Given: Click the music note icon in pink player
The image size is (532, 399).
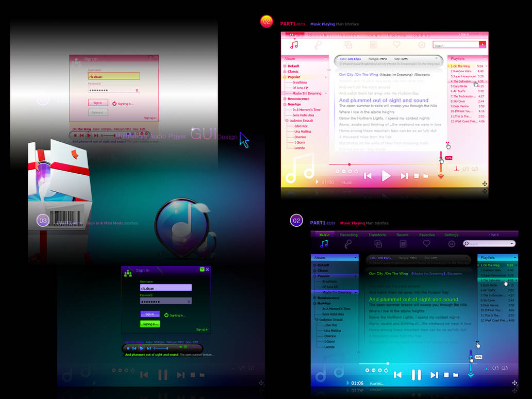Looking at the screenshot, I should [x=294, y=45].
